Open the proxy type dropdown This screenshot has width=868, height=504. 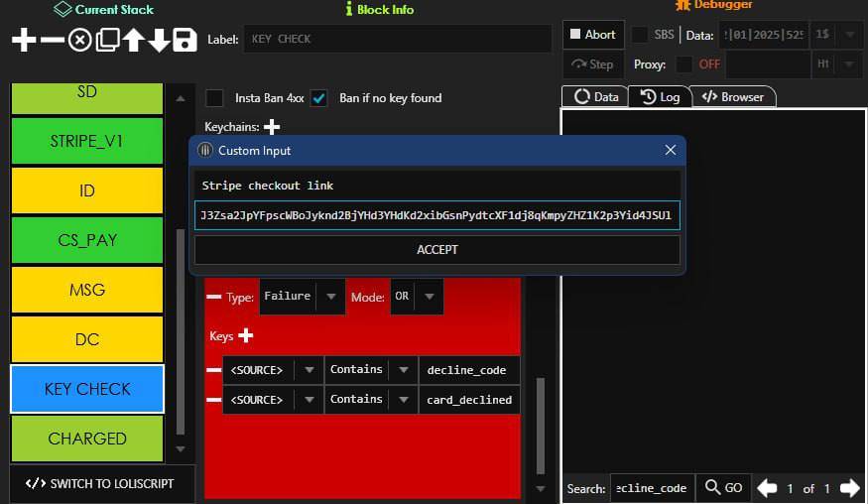point(850,64)
